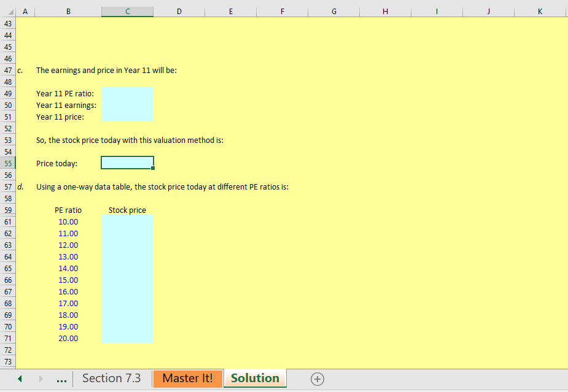Select column I header
568x392 pixels.
click(437, 12)
